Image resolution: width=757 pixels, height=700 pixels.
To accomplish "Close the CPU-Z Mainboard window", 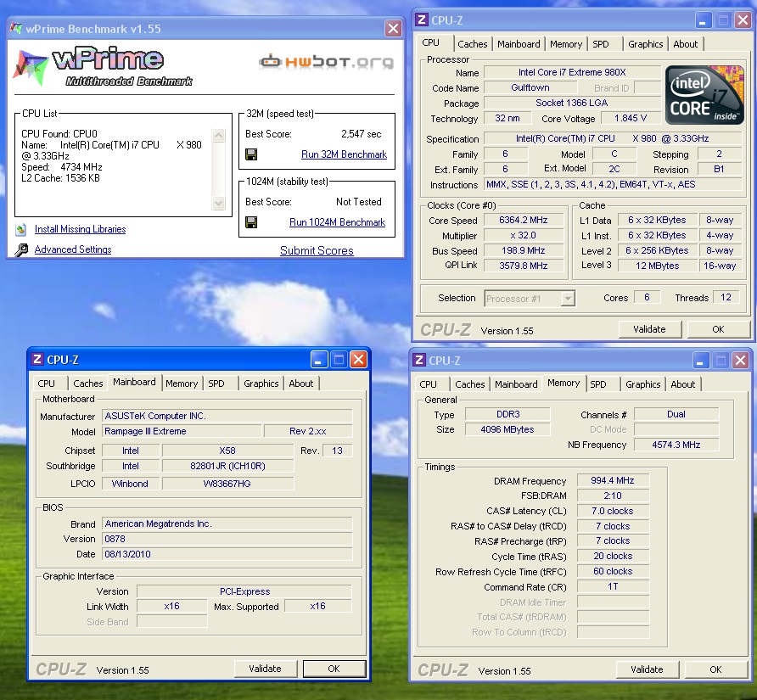I will (x=358, y=359).
